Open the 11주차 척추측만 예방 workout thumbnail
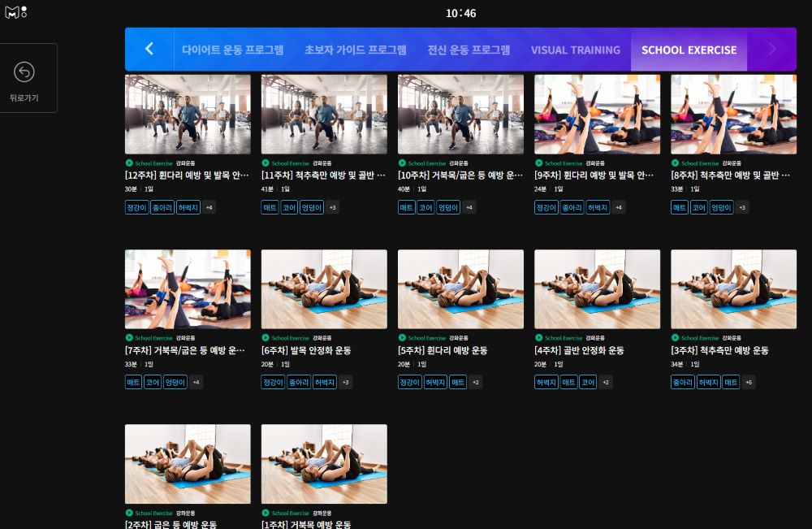The width and height of the screenshot is (812, 529). point(324,114)
